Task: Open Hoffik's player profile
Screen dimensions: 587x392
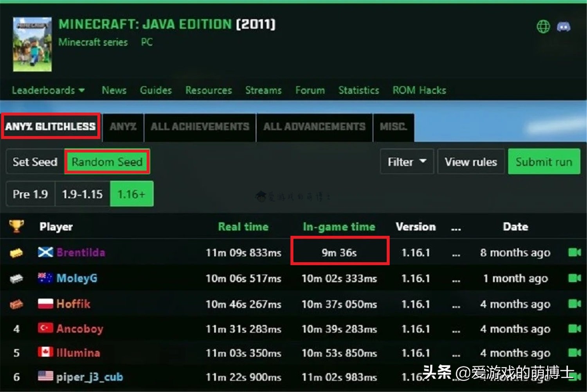Action: tap(73, 304)
